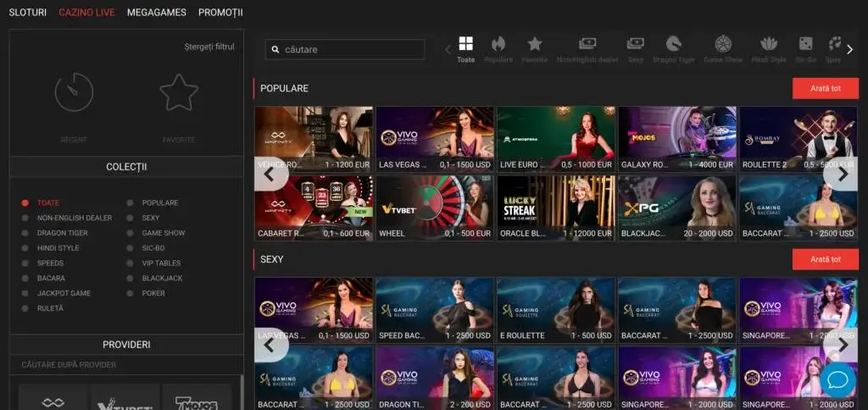
Task: Open the Dragon Ti... Vivo game card
Action: [x=435, y=379]
